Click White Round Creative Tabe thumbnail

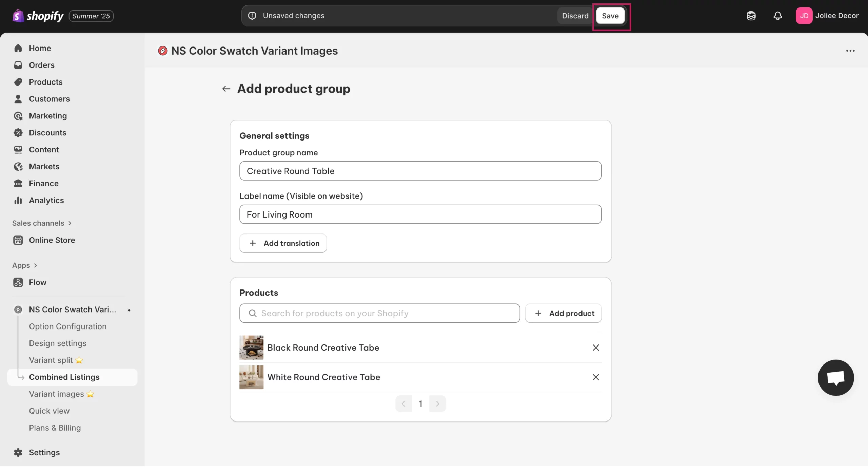[x=251, y=377]
